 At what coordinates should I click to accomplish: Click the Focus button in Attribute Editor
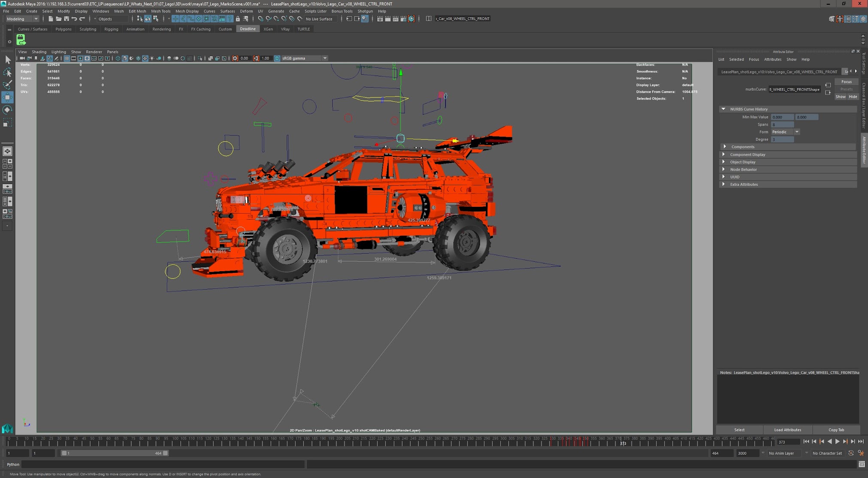(846, 82)
